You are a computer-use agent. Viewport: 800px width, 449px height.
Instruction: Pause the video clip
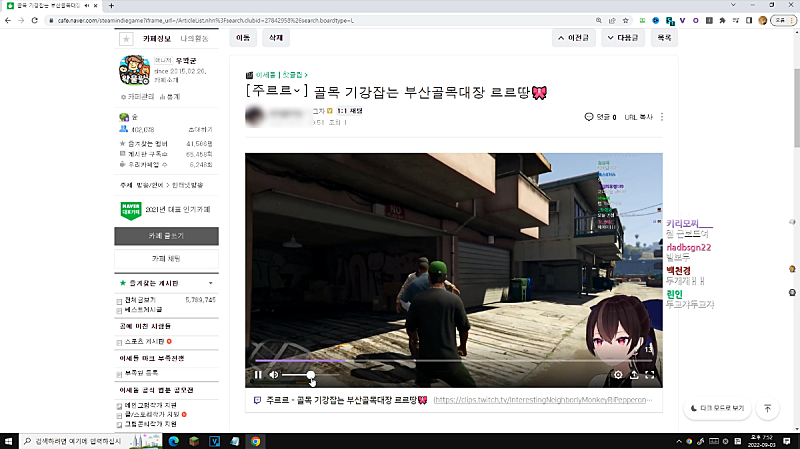coord(258,375)
